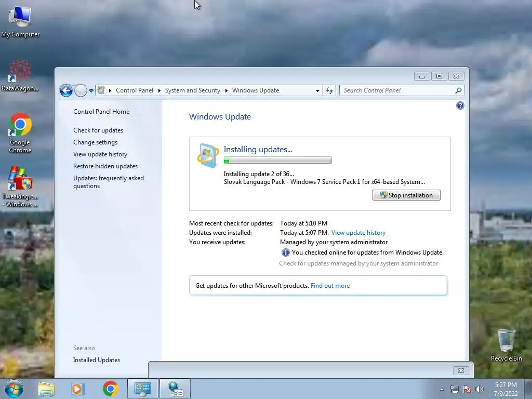The image size is (532, 399).
Task: Open the Tweaking.com Windows repair shortcut
Action: pyautogui.click(x=20, y=187)
